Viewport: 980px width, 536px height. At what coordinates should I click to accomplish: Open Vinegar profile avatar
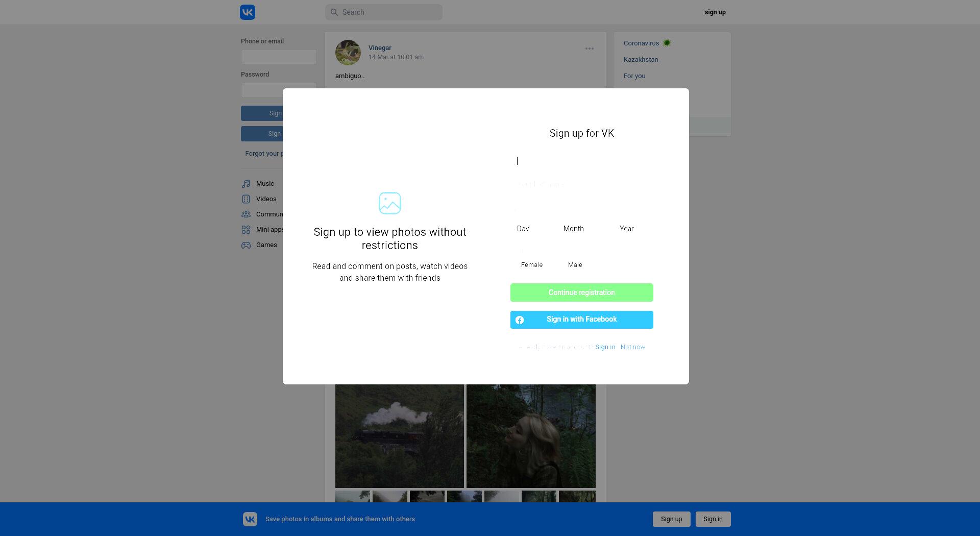348,53
